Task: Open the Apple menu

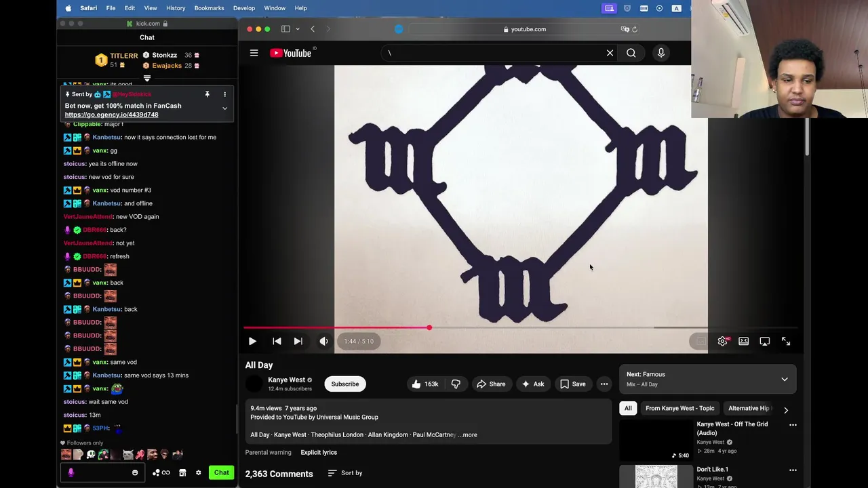Action: point(68,8)
